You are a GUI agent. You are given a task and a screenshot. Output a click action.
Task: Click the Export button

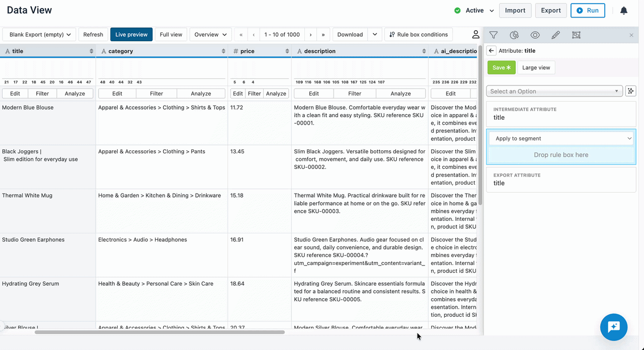coord(551,11)
